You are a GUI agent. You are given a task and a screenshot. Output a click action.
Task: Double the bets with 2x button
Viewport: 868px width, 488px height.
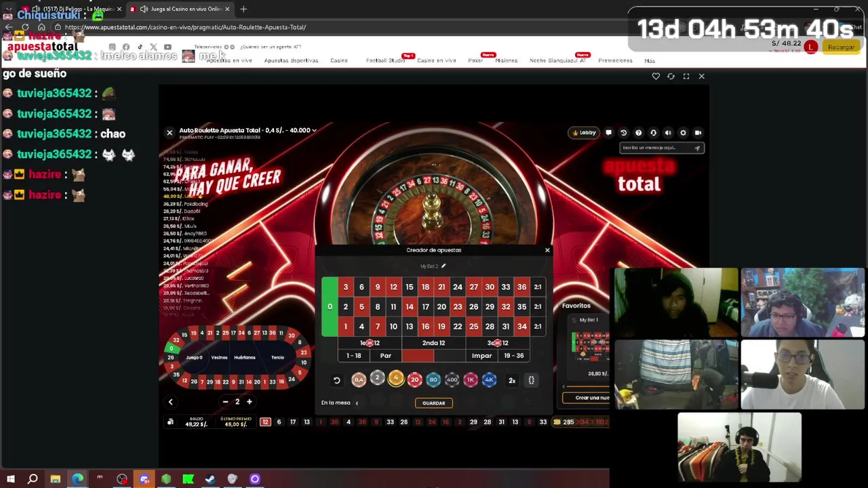pyautogui.click(x=512, y=380)
